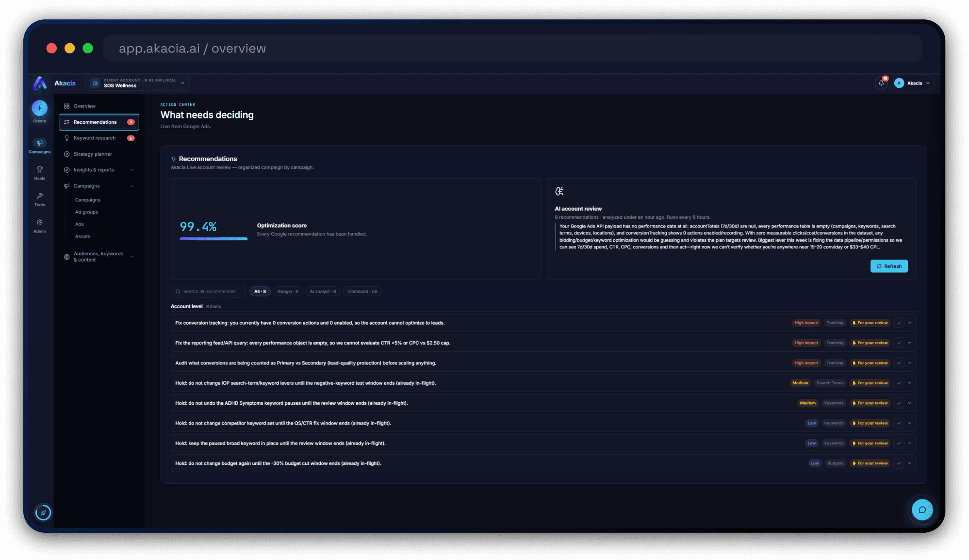Click the optimization score progress bar
969x560 pixels.
click(214, 239)
